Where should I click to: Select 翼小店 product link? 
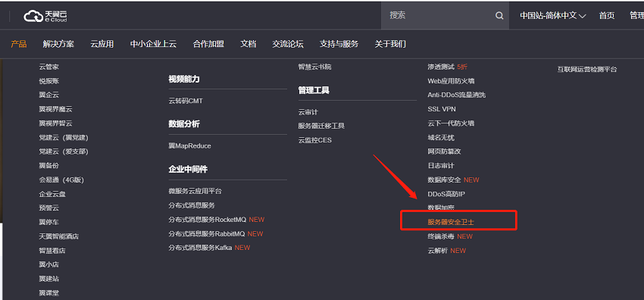(49, 264)
